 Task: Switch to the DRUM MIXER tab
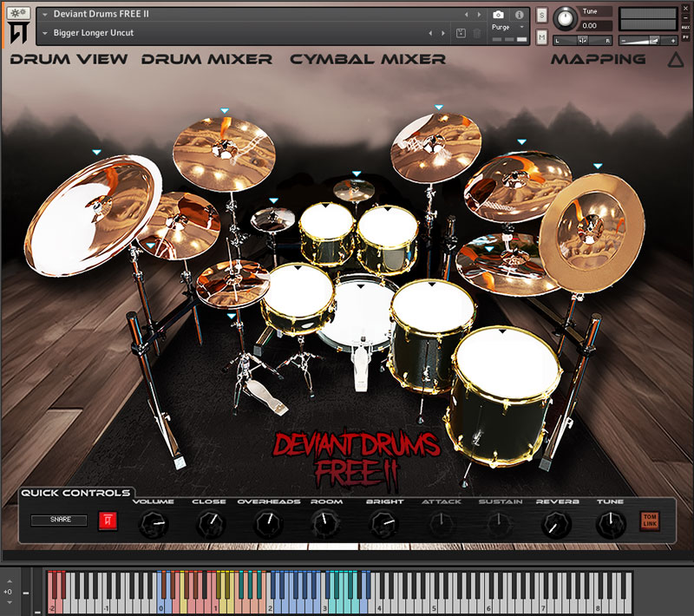(206, 59)
